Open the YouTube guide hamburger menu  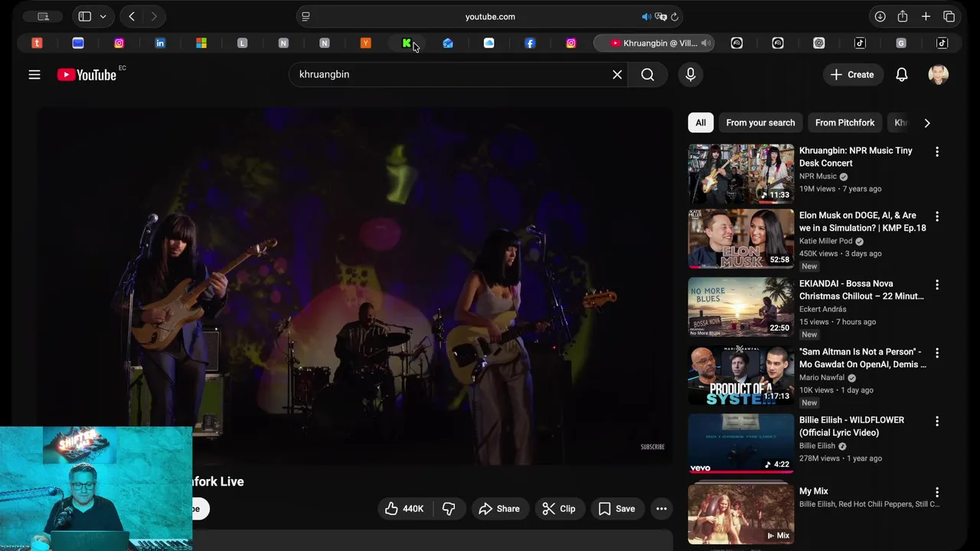coord(34,74)
